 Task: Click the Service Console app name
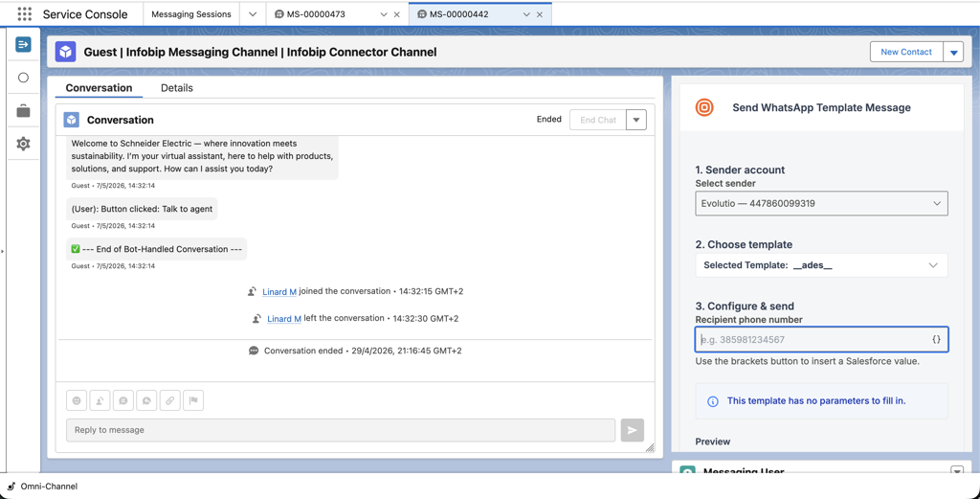pyautogui.click(x=85, y=14)
